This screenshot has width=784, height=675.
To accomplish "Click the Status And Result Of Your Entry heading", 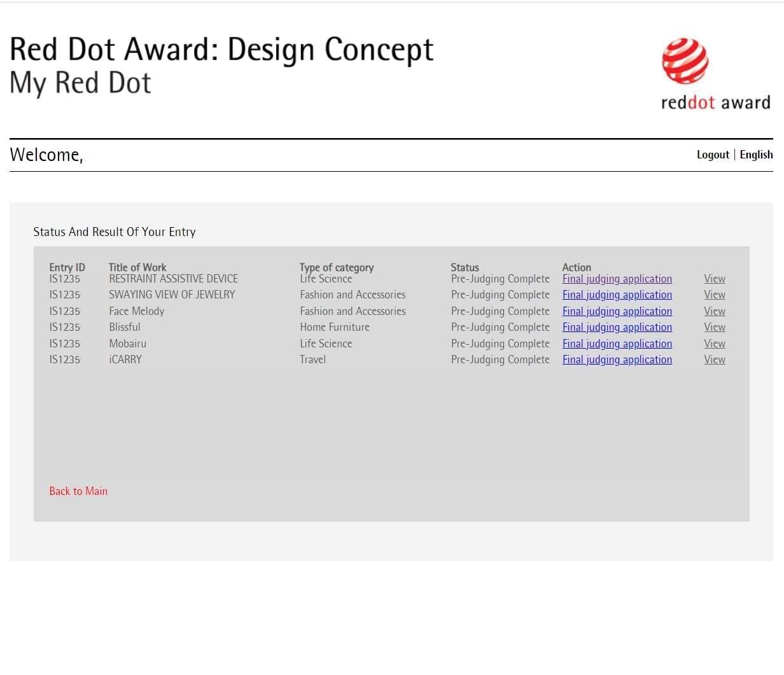I will 115,232.
